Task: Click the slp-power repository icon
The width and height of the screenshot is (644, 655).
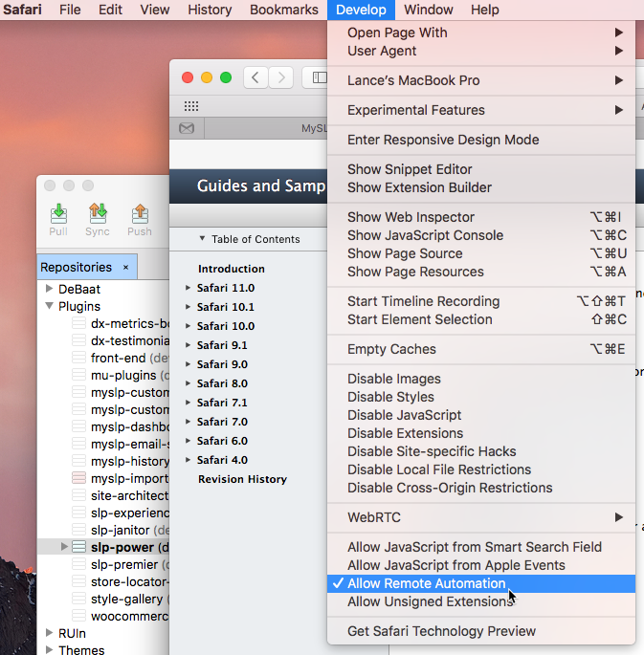Action: (x=79, y=547)
